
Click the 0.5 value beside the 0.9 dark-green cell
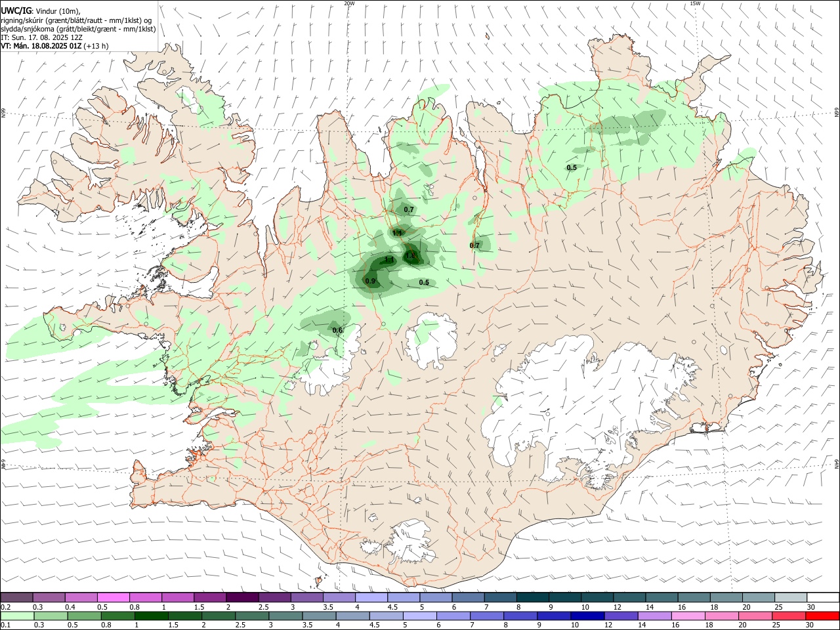tap(424, 283)
